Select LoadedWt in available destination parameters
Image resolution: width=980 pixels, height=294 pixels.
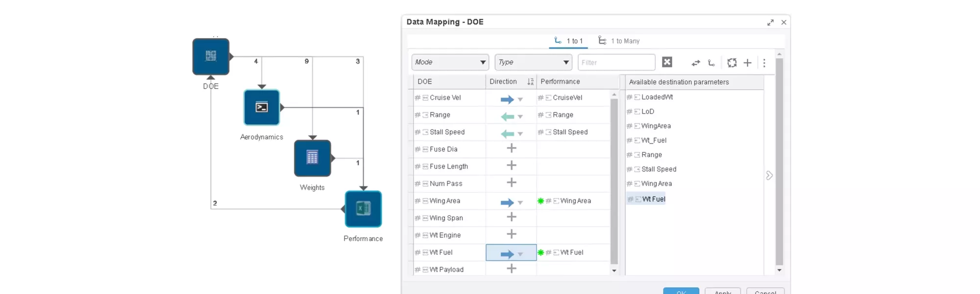657,97
